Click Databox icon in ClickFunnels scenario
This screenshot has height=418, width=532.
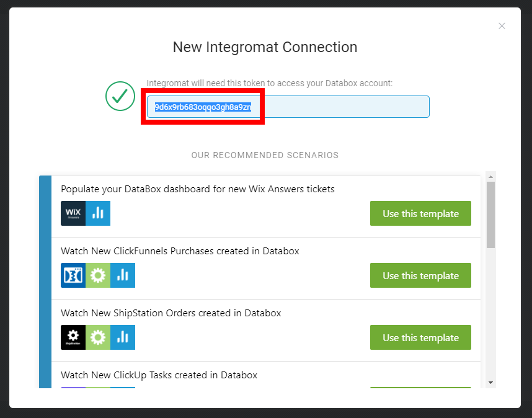(x=123, y=275)
